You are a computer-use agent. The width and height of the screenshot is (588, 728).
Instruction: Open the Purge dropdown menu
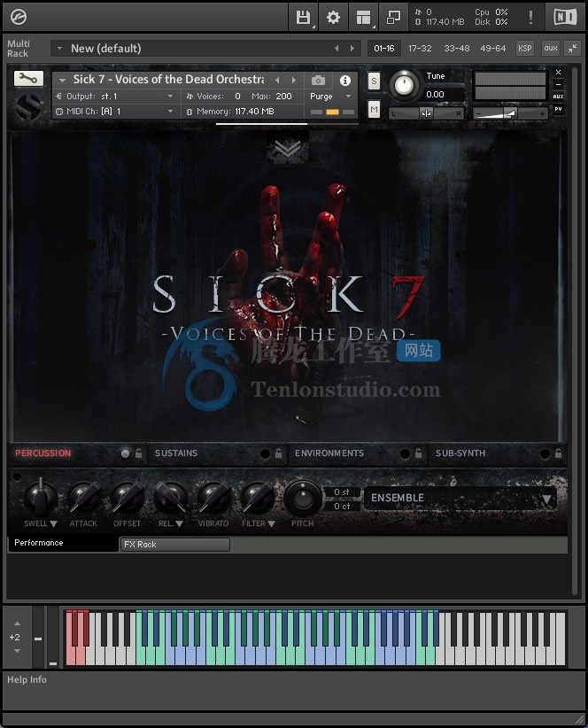[330, 97]
